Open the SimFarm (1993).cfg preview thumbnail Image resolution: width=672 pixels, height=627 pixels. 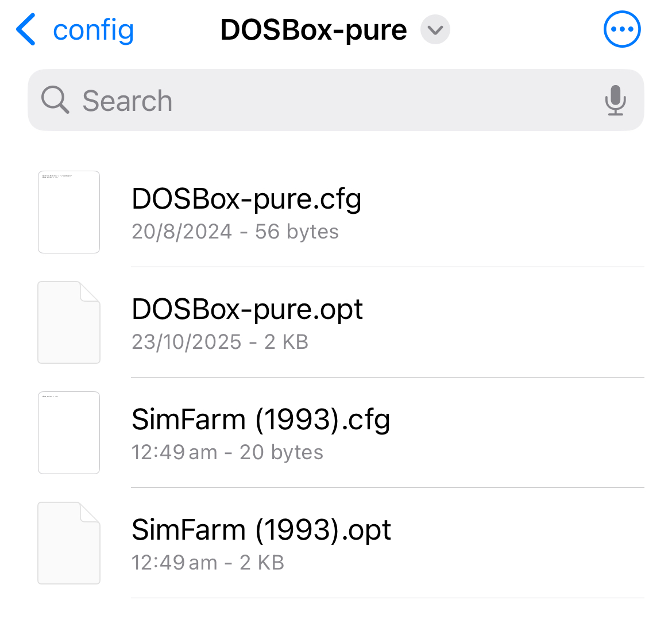point(69,433)
